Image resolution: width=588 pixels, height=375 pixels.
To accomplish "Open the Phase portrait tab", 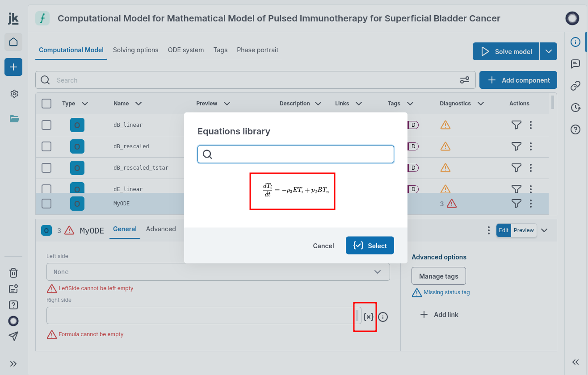I will [257, 50].
